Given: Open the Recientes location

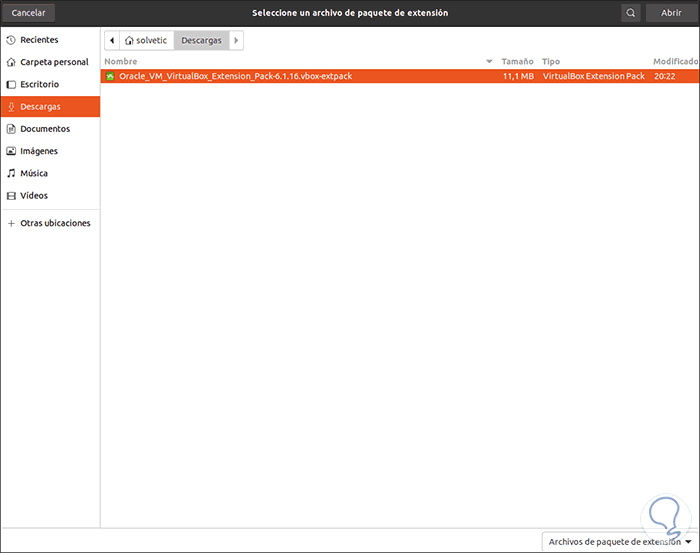Looking at the screenshot, I should (x=50, y=40).
